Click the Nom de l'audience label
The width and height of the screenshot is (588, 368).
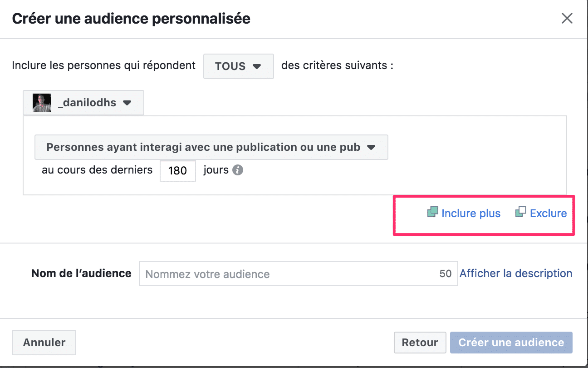(x=81, y=274)
